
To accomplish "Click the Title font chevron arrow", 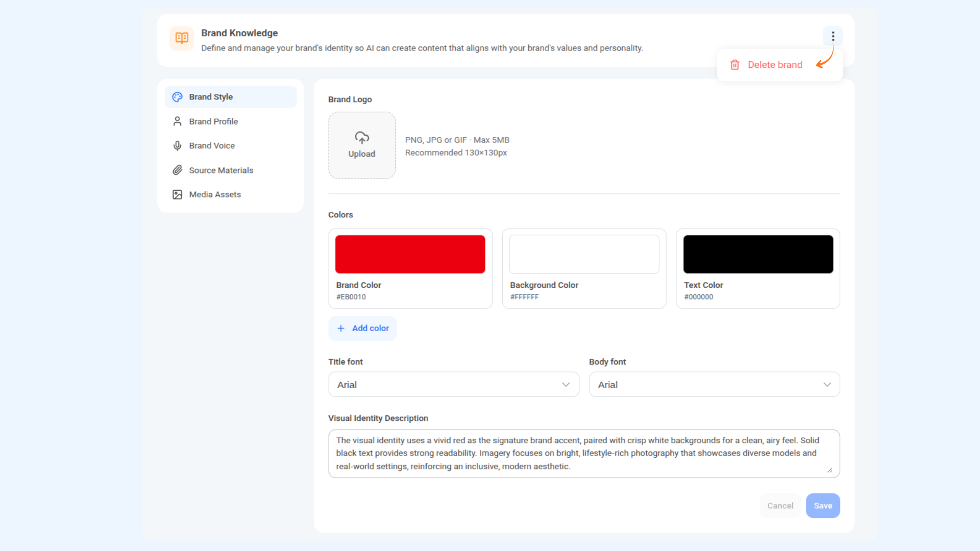I will pyautogui.click(x=566, y=385).
